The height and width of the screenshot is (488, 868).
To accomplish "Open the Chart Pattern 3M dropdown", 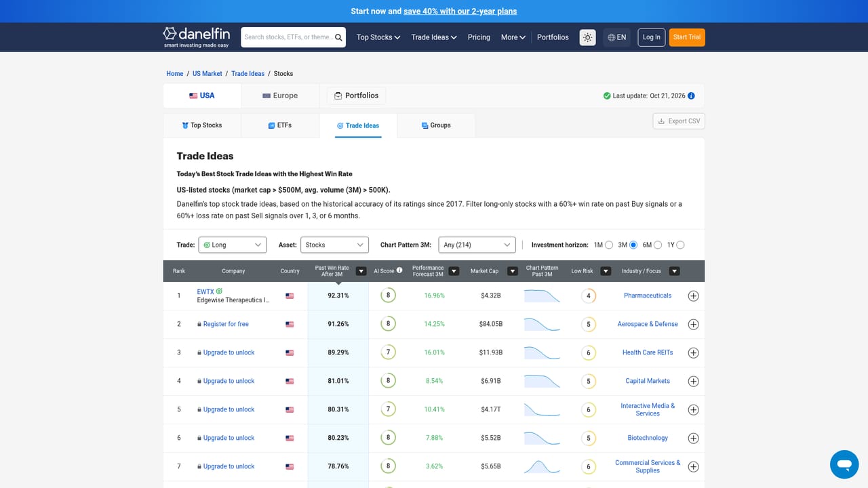I will click(477, 245).
